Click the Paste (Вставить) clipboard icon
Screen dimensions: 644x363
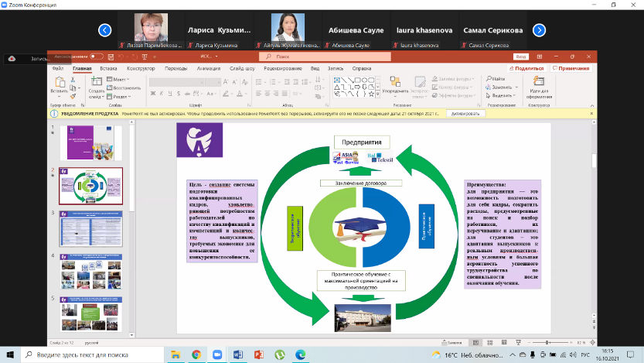click(x=59, y=84)
